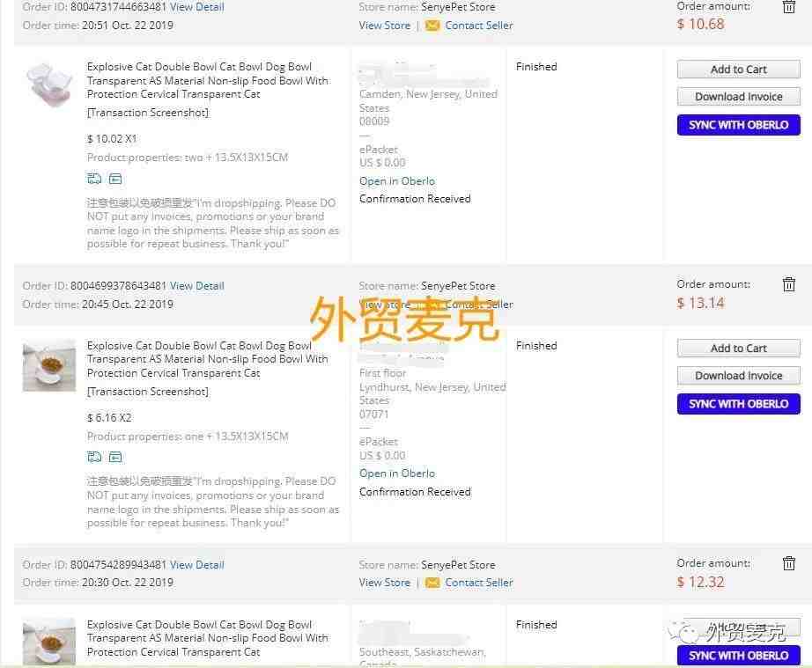Image resolution: width=812 pixels, height=668 pixels.
Task: Download Invoice for the $13.14 order
Action: [x=738, y=376]
